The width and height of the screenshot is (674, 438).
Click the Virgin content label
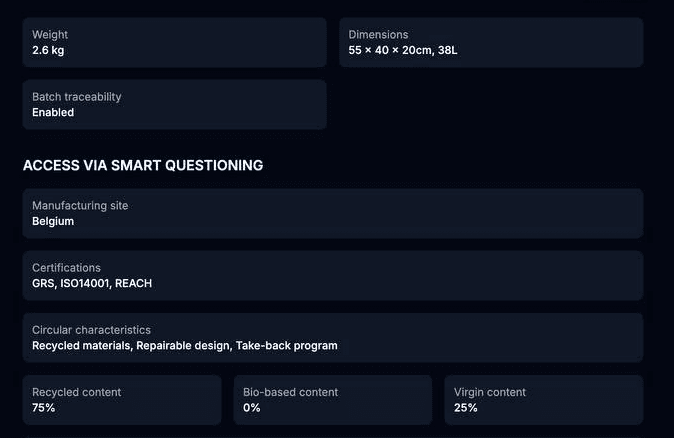point(490,392)
